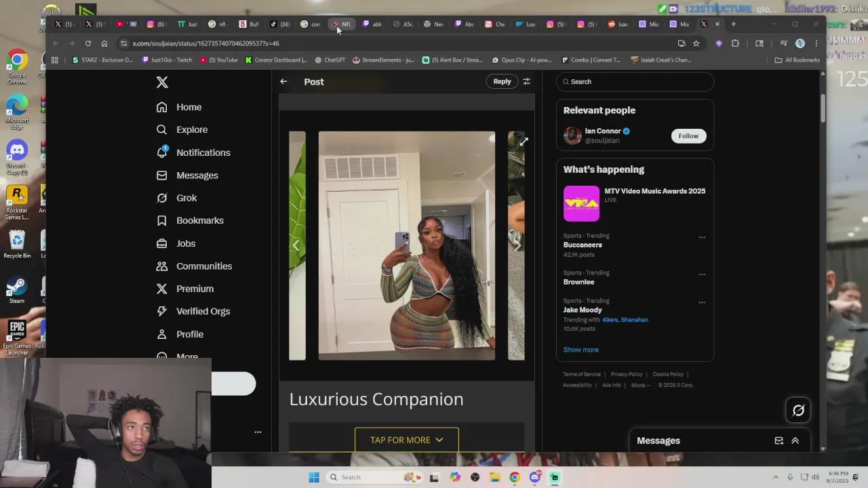Reload the page in Chrome
The image size is (868, 488).
click(88, 43)
